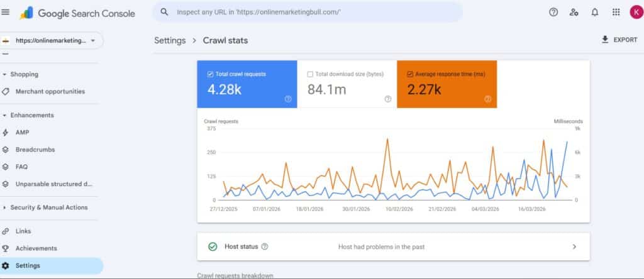
Task: Uncheck Average response time checkbox
Action: (410, 74)
